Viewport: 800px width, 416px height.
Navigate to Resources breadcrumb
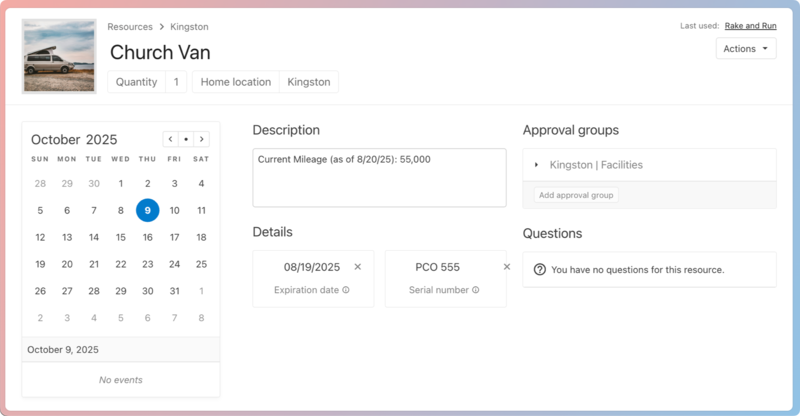130,27
